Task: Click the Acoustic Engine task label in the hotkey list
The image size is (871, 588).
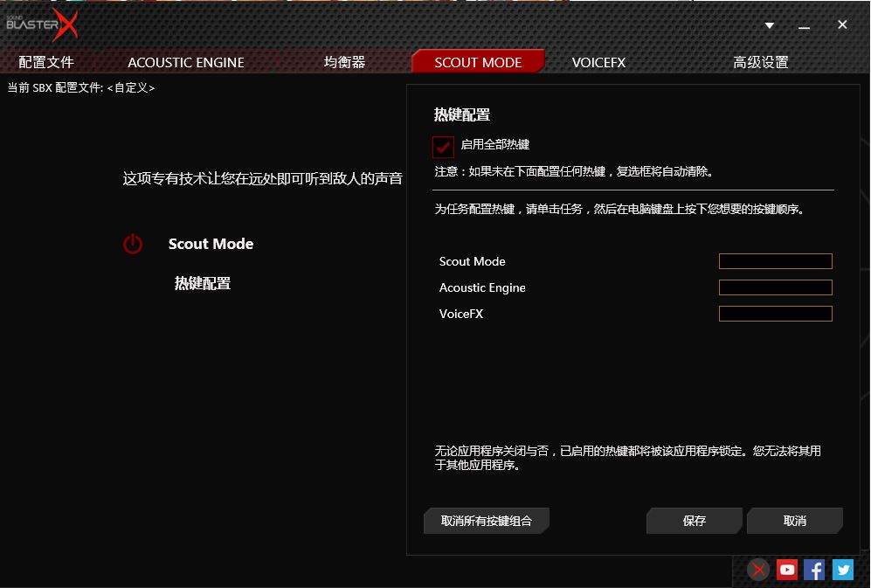Action: click(x=482, y=288)
